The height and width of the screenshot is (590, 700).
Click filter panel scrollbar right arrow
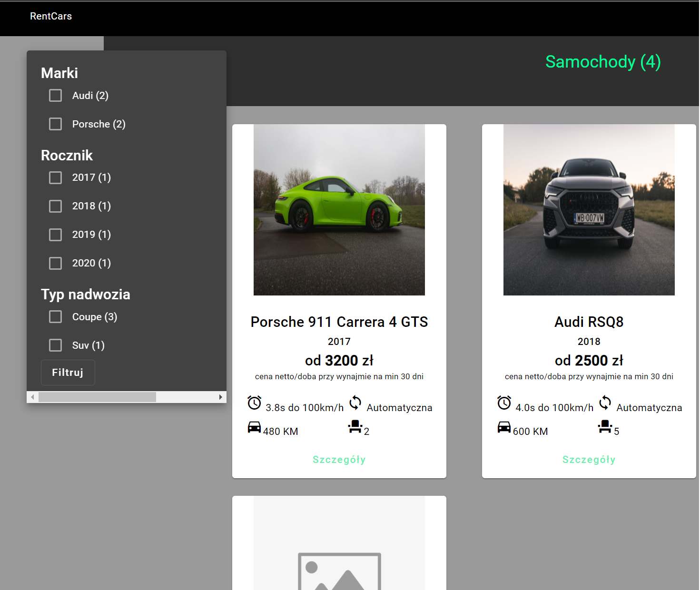(220, 397)
